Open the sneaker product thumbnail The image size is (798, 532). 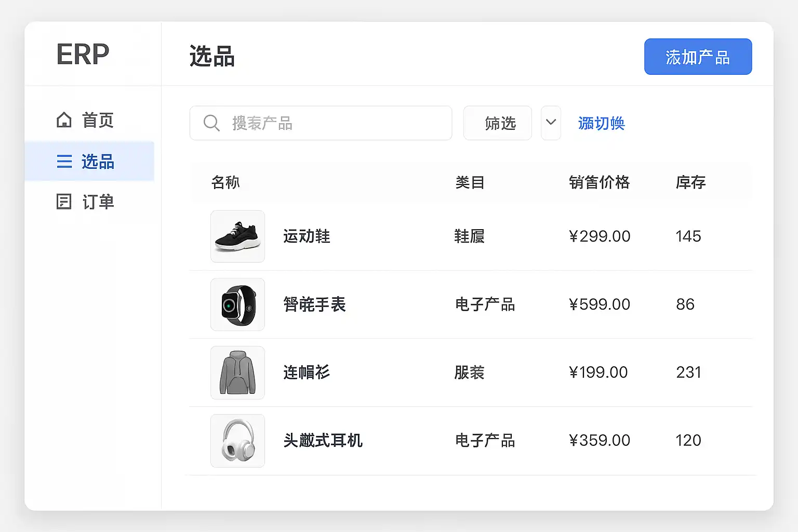click(237, 236)
